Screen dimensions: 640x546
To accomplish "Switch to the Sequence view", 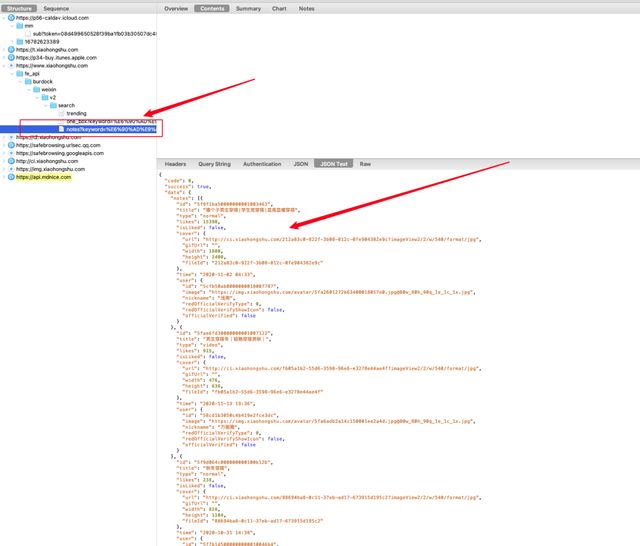I will tap(56, 9).
